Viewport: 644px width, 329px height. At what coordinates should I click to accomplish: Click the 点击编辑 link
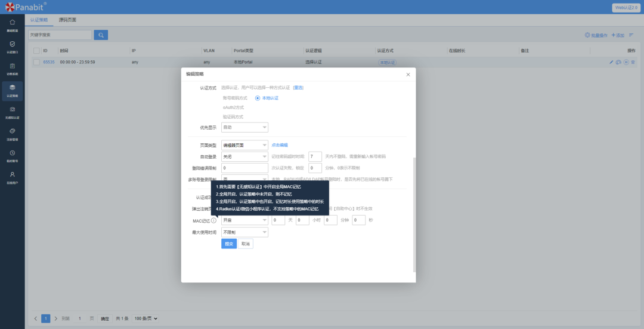point(280,145)
